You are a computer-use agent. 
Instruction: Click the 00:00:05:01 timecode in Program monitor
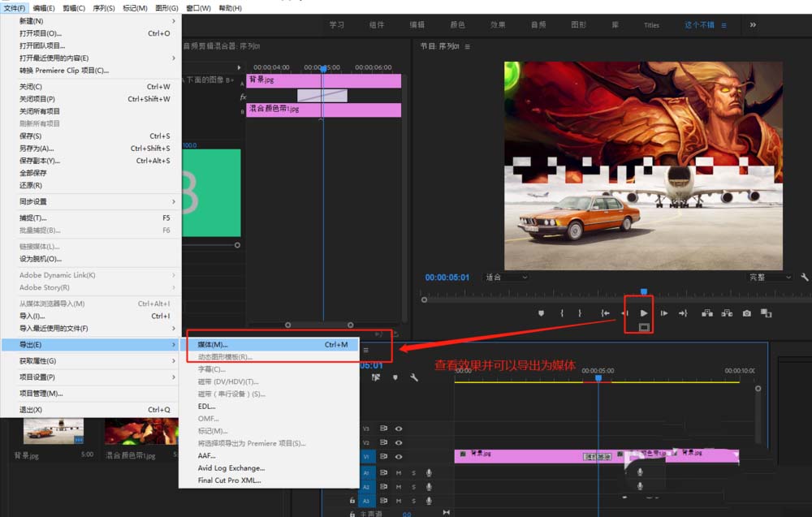(447, 278)
